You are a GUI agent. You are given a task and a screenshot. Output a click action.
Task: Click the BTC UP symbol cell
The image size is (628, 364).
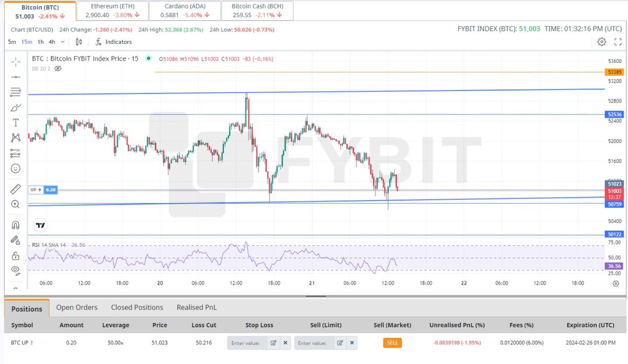point(22,343)
